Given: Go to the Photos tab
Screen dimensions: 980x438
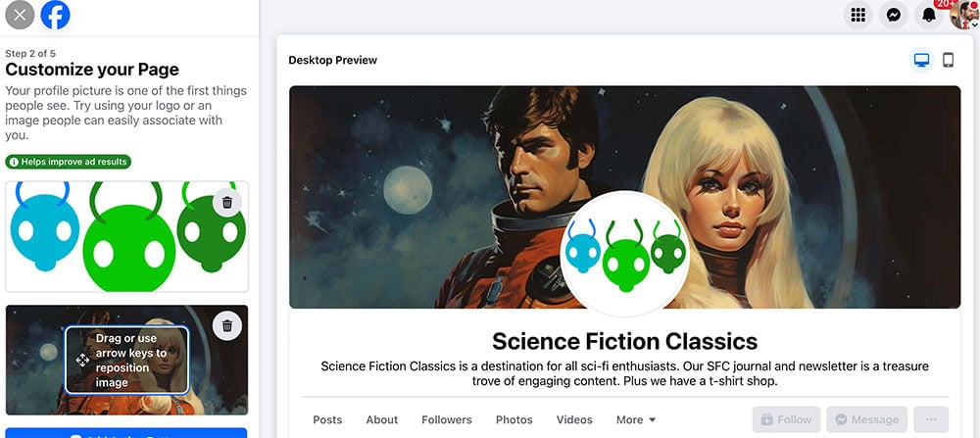Looking at the screenshot, I should 514,420.
